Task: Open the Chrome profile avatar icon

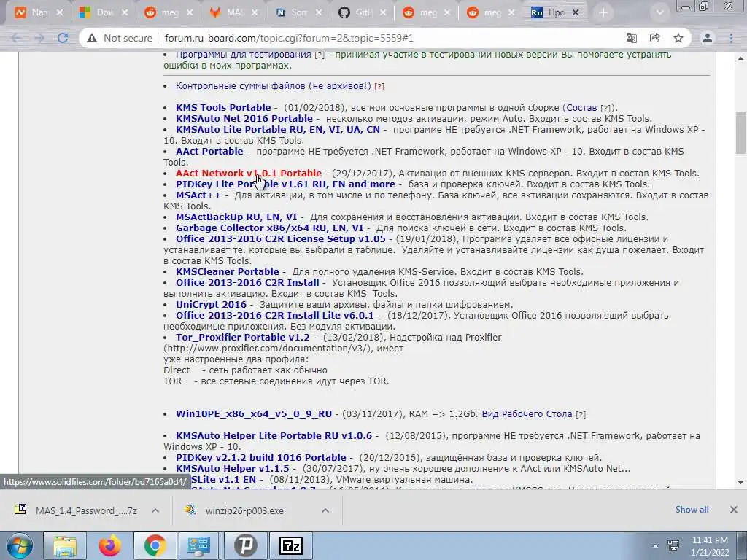Action: (x=708, y=38)
